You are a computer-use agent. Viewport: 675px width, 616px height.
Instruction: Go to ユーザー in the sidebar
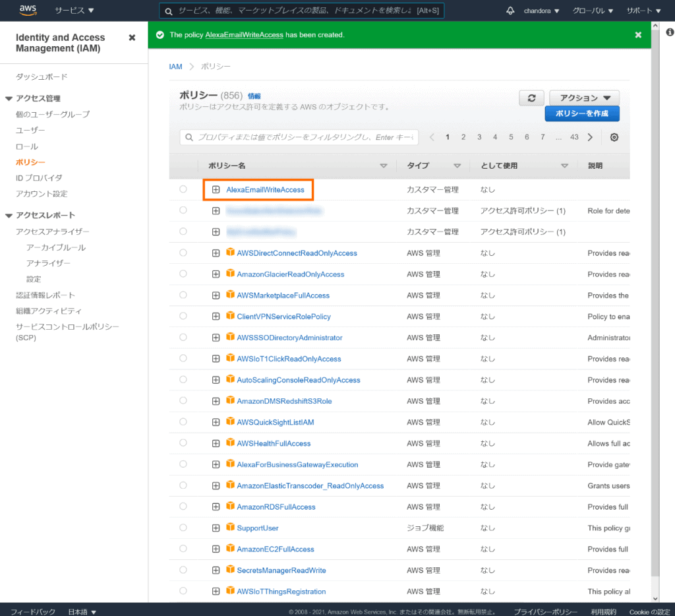(x=30, y=130)
